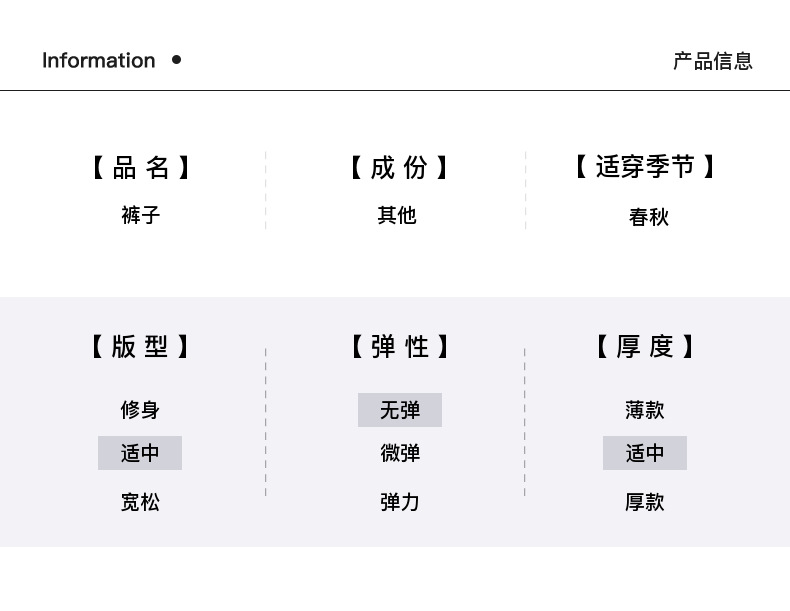Click the 春秋 season value
This screenshot has width=790, height=611.
pos(649,217)
